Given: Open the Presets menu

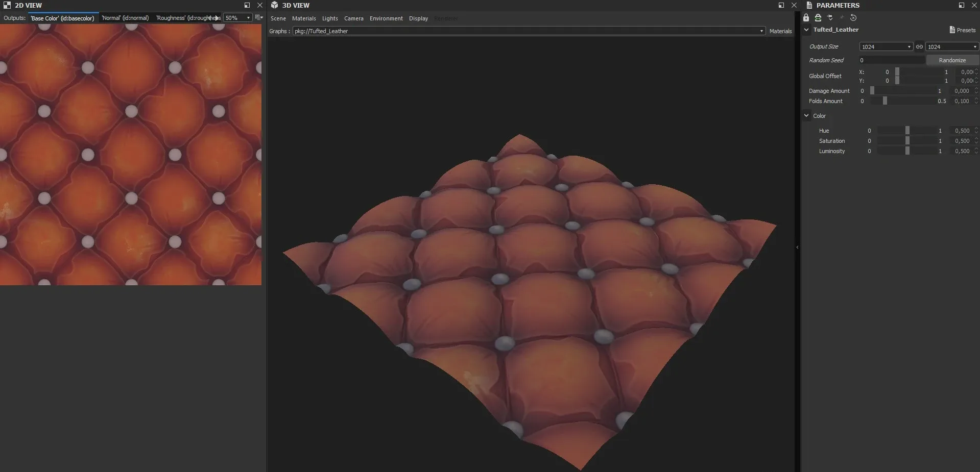Looking at the screenshot, I should pyautogui.click(x=963, y=30).
